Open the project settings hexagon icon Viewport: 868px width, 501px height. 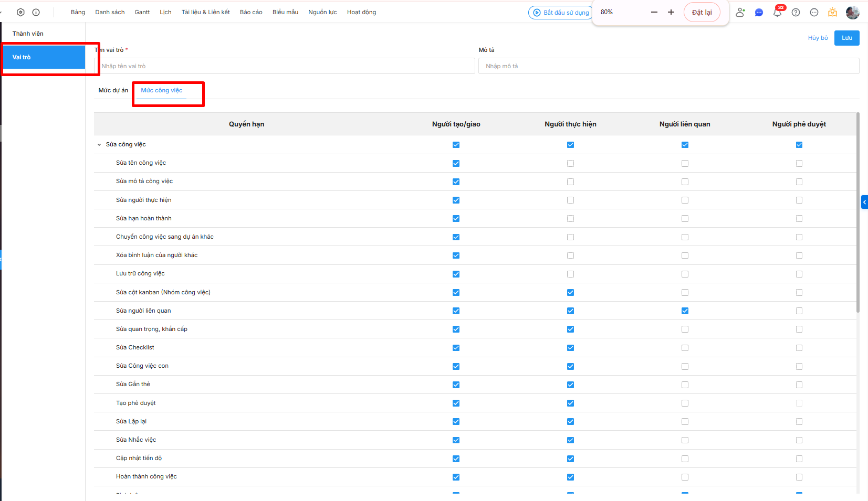point(20,12)
